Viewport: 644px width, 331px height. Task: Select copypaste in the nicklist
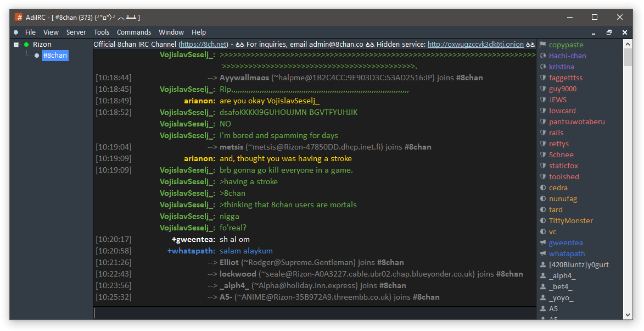point(566,45)
